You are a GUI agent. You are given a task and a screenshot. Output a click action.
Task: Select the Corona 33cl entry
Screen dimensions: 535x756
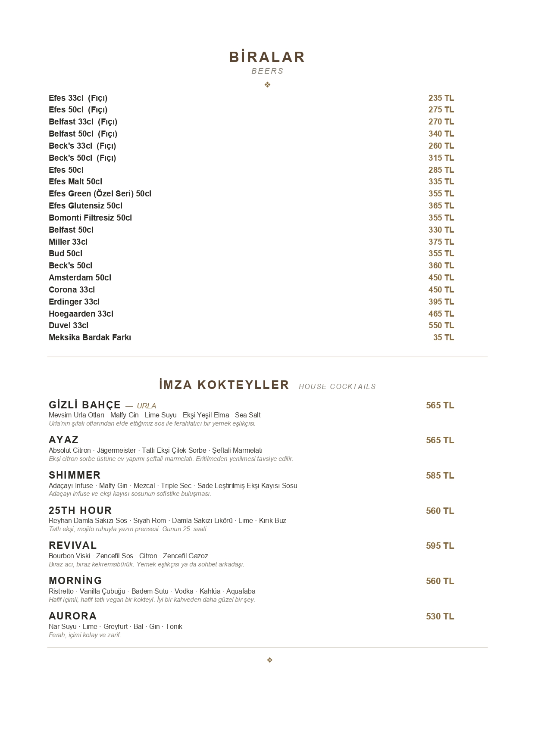[72, 290]
